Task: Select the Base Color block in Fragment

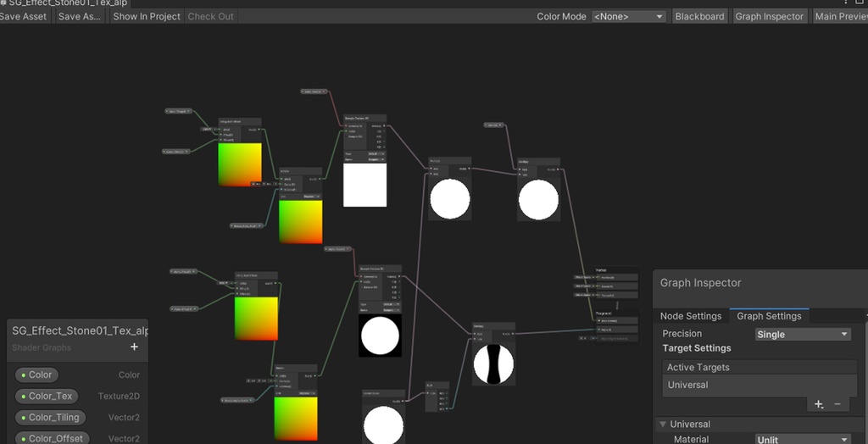Action: point(617,320)
